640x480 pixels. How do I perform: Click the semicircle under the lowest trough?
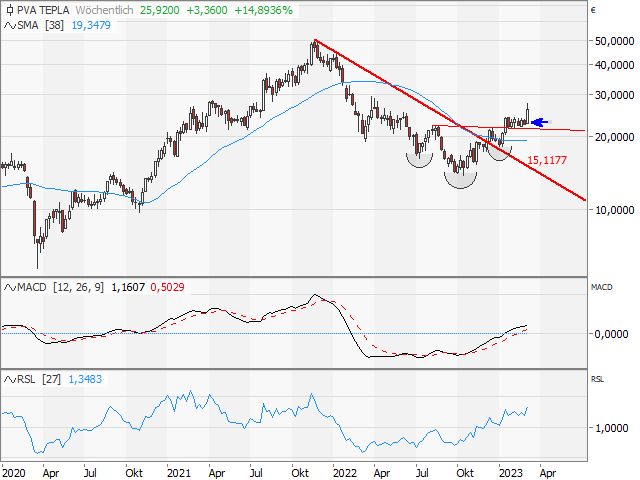tap(460, 180)
